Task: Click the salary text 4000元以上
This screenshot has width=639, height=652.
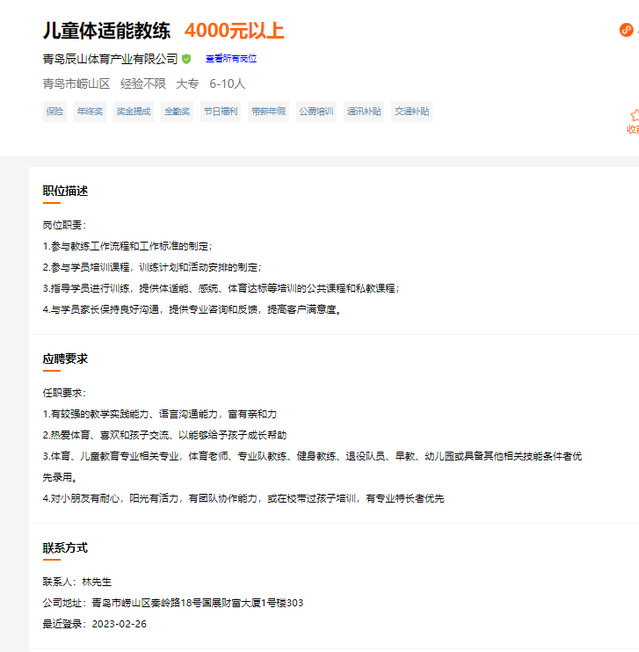Action: point(234,31)
